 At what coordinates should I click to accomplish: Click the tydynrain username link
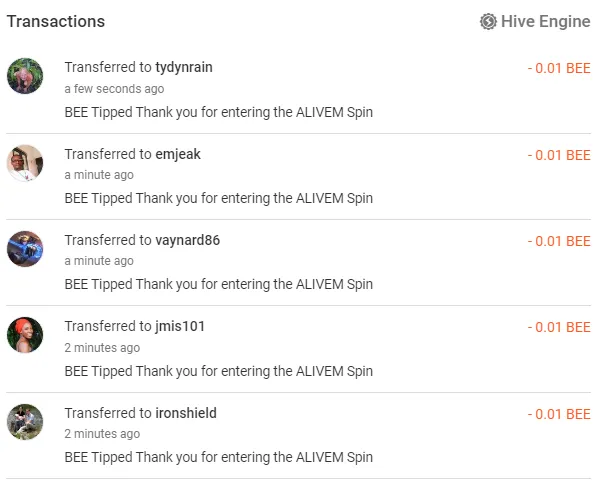tap(184, 67)
